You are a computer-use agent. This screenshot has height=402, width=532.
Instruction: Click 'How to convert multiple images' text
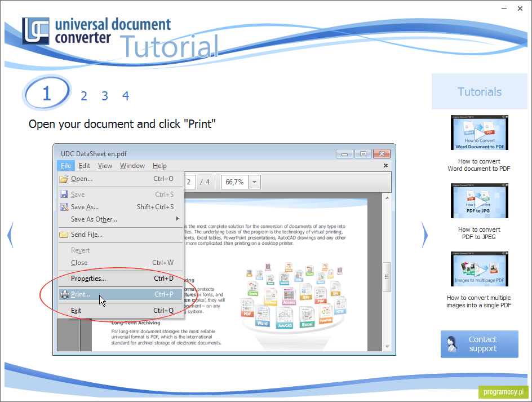tap(478, 302)
